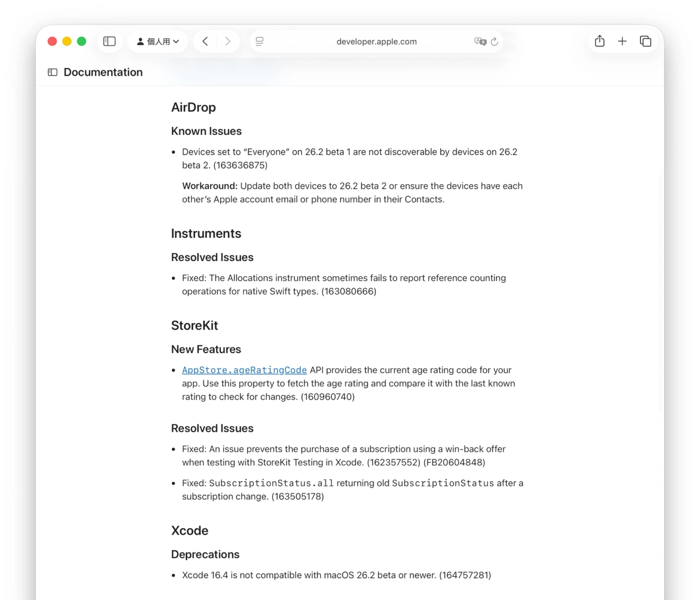The image size is (700, 600).
Task: Show the tab overview
Action: tap(645, 41)
